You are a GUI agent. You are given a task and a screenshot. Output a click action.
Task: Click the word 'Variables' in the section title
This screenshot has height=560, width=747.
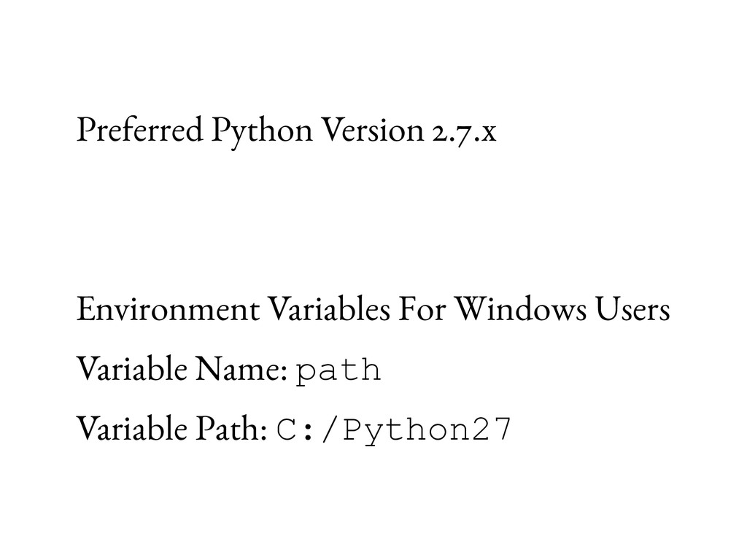pyautogui.click(x=329, y=309)
